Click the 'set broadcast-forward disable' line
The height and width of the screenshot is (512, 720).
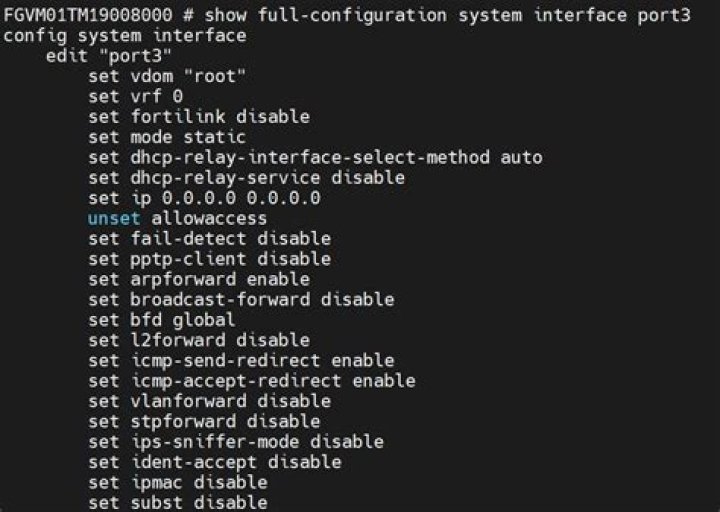(x=241, y=299)
